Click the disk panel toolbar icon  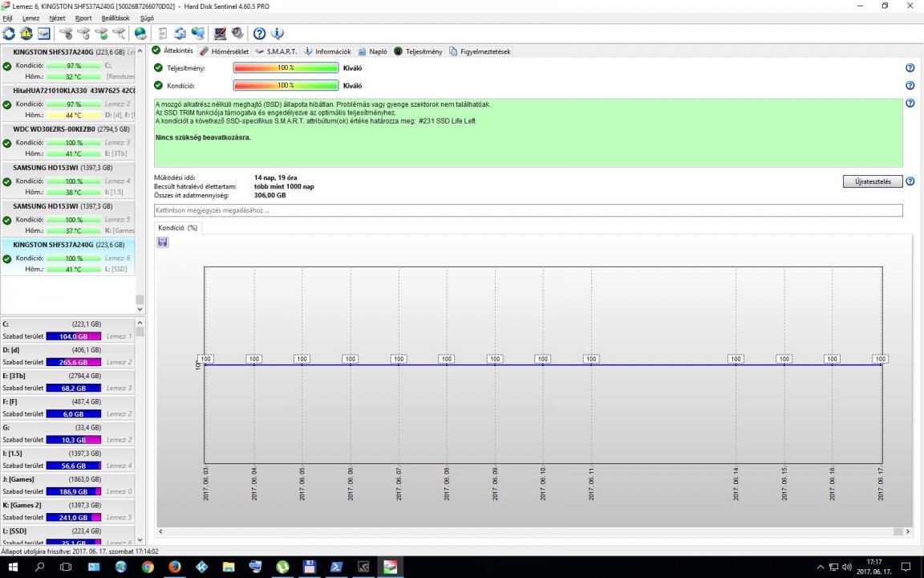click(x=44, y=34)
